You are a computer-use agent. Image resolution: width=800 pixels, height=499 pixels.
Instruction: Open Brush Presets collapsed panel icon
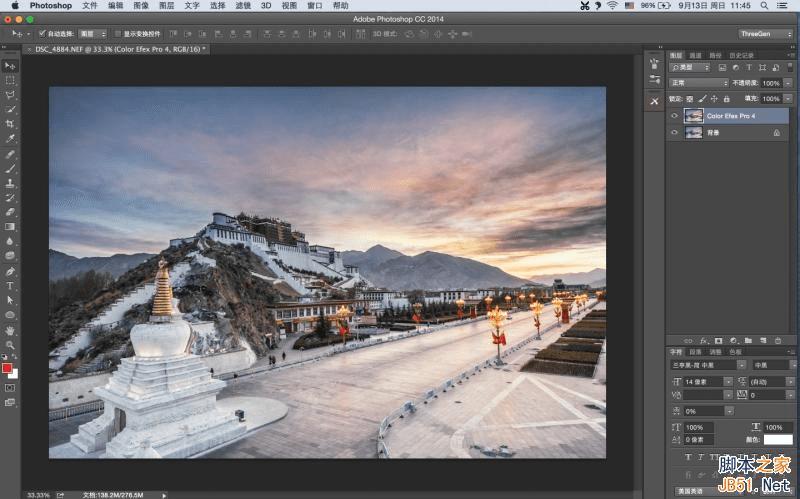click(654, 80)
